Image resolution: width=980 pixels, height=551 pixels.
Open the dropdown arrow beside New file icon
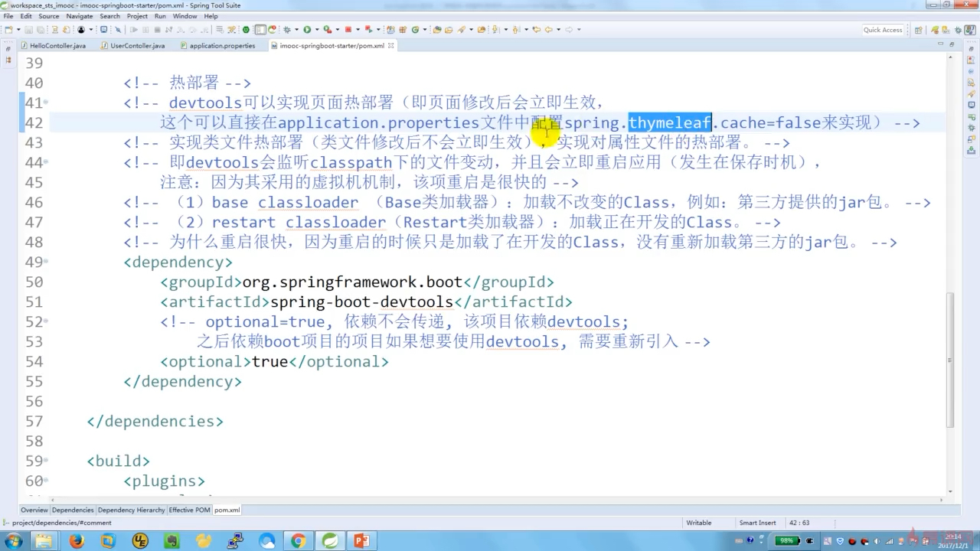tap(17, 30)
